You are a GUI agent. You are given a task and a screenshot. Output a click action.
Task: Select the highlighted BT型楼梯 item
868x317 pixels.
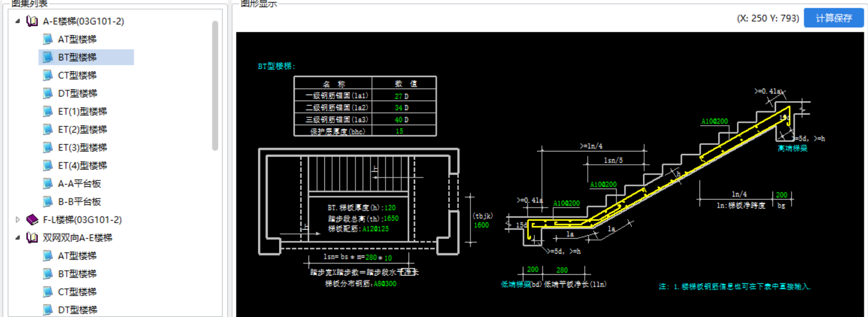coord(77,57)
